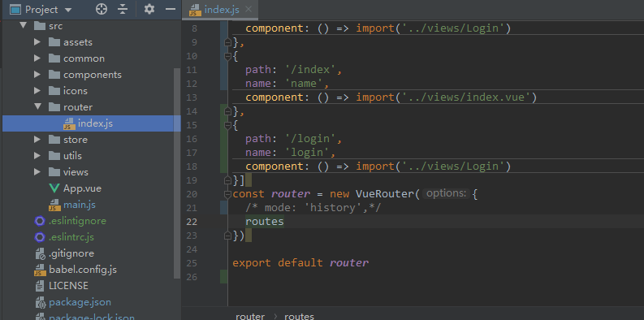Open Project panel settings gear
Screen dimensions: 644x320
149,9
